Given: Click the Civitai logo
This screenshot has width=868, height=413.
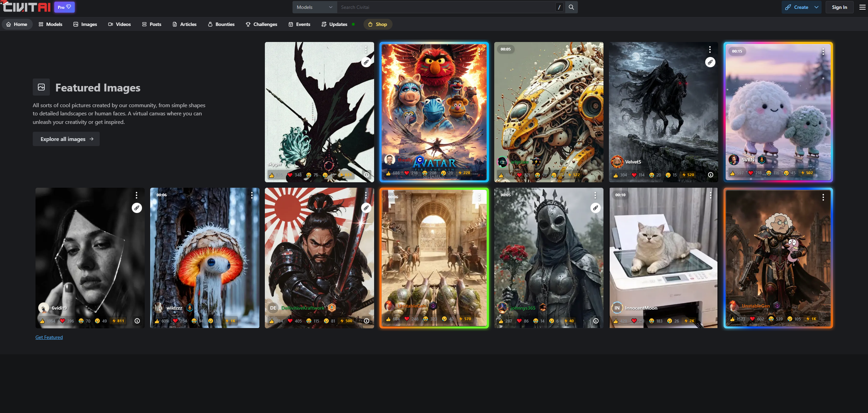Looking at the screenshot, I should (x=27, y=7).
